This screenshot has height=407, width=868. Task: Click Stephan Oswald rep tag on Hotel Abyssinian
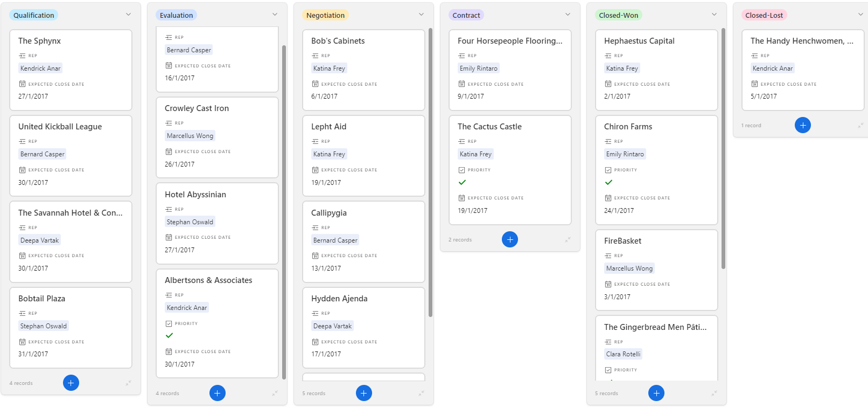click(190, 222)
